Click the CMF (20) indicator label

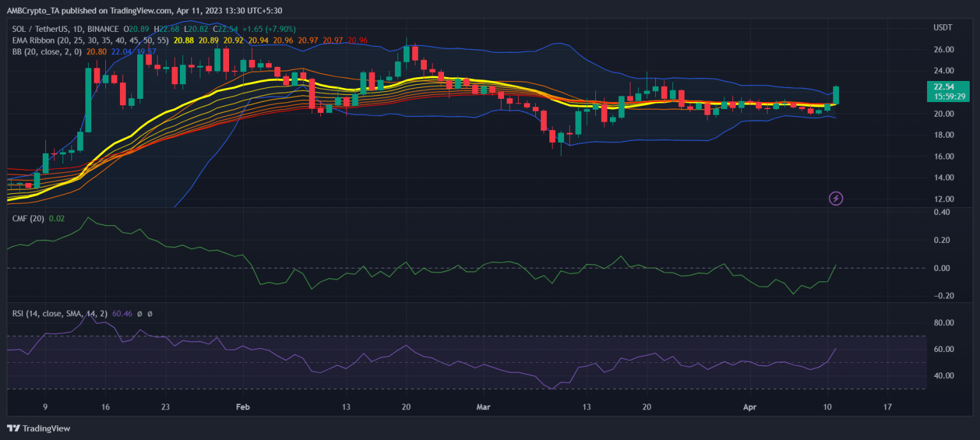pos(28,219)
